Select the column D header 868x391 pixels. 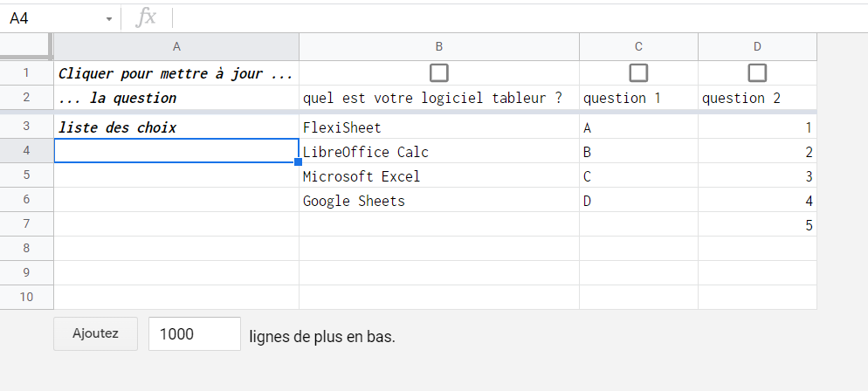pyautogui.click(x=757, y=47)
